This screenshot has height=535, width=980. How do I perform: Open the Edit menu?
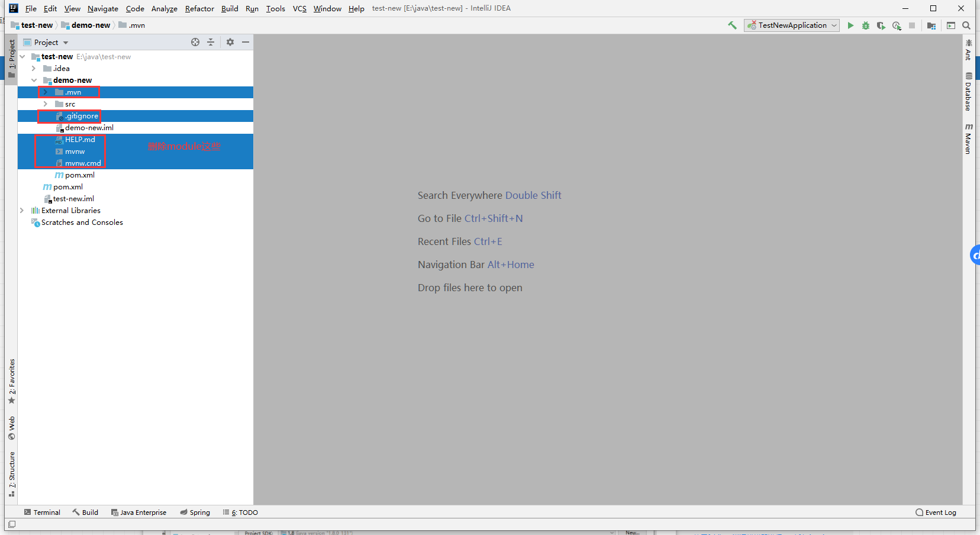50,8
